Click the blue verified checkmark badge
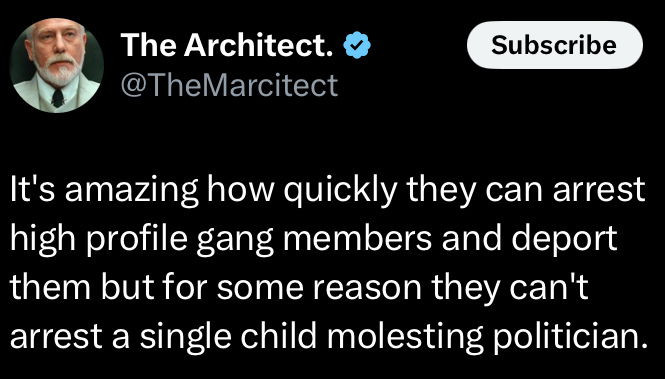The height and width of the screenshot is (379, 665). click(x=357, y=45)
